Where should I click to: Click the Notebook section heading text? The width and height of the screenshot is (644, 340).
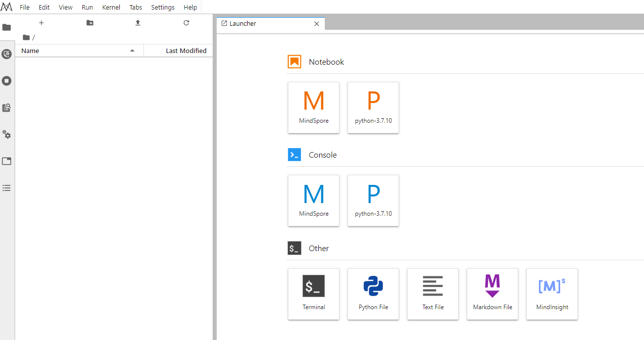[326, 62]
